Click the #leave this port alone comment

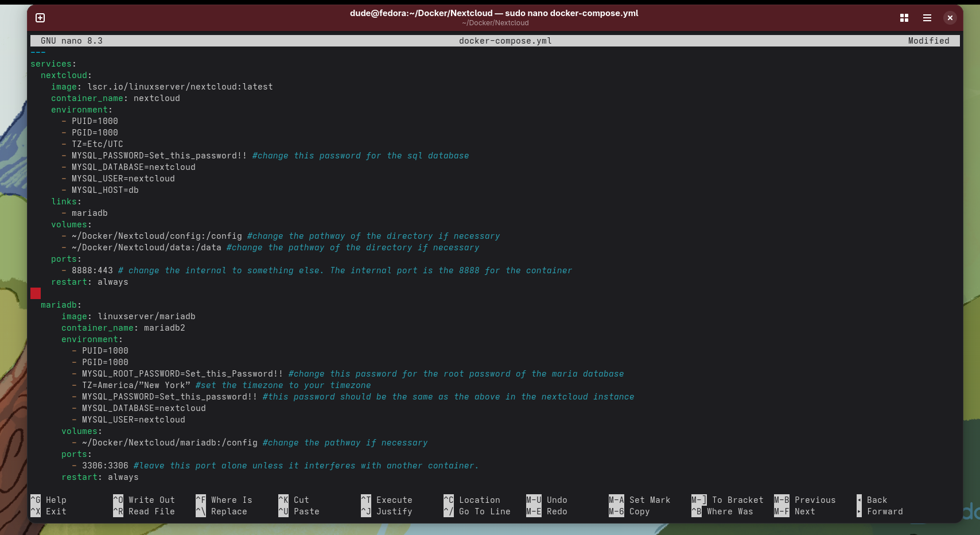tap(306, 466)
